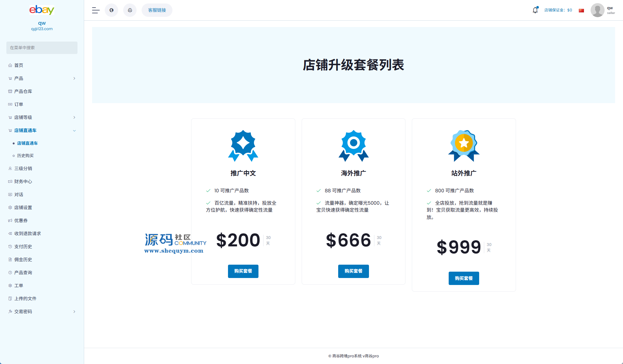Buy the $200 推广中文 package
Screen dimensions: 623x364
tap(243, 271)
